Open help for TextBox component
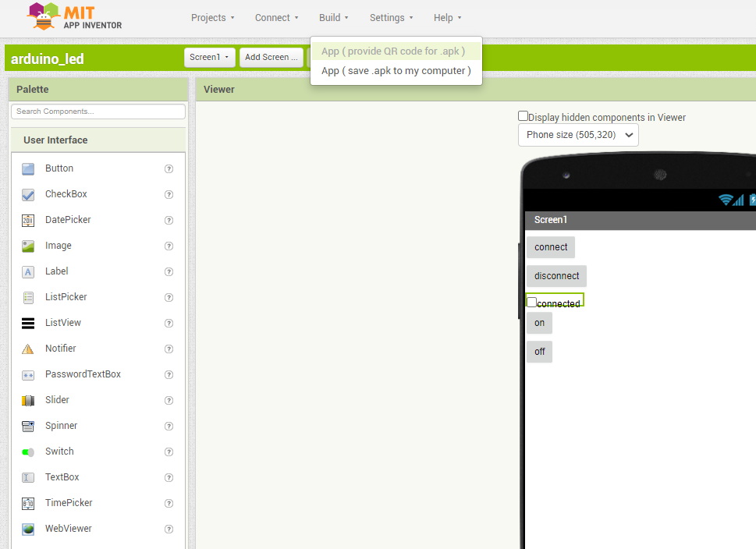The image size is (756, 549). (x=169, y=478)
